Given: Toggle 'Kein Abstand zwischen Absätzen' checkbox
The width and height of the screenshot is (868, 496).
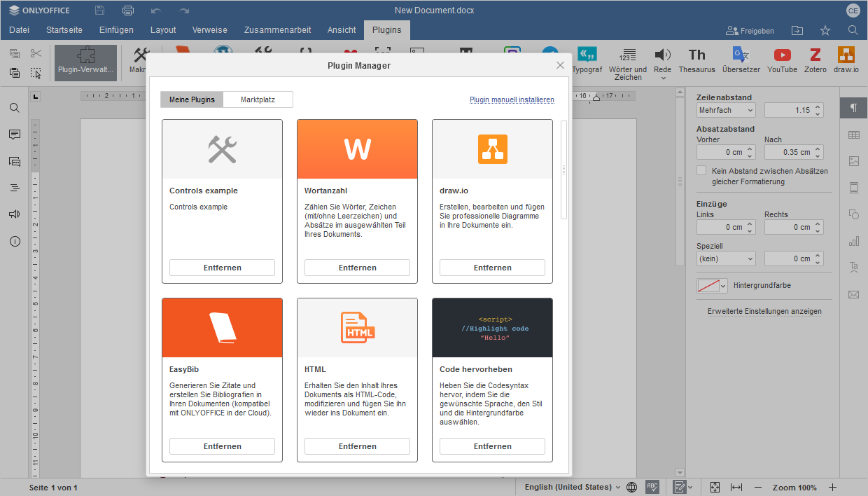Looking at the screenshot, I should tap(701, 171).
